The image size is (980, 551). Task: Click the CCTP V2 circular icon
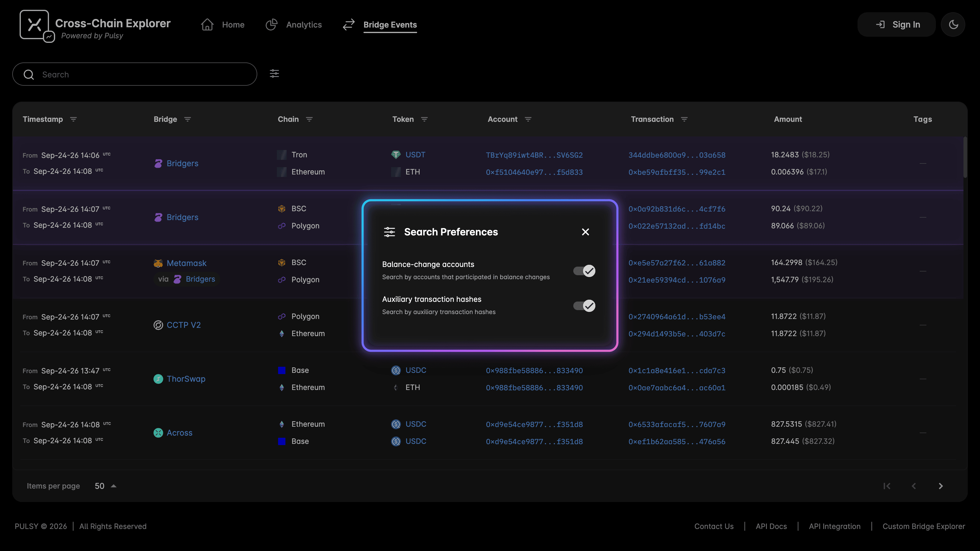[x=158, y=325]
